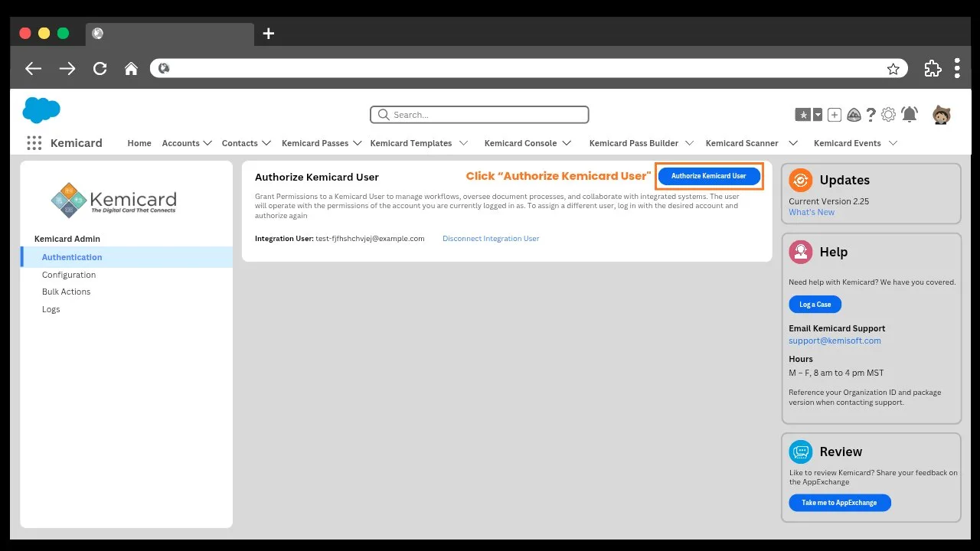Open the Contacts nav tab
The height and width of the screenshot is (551, 980).
coord(240,143)
